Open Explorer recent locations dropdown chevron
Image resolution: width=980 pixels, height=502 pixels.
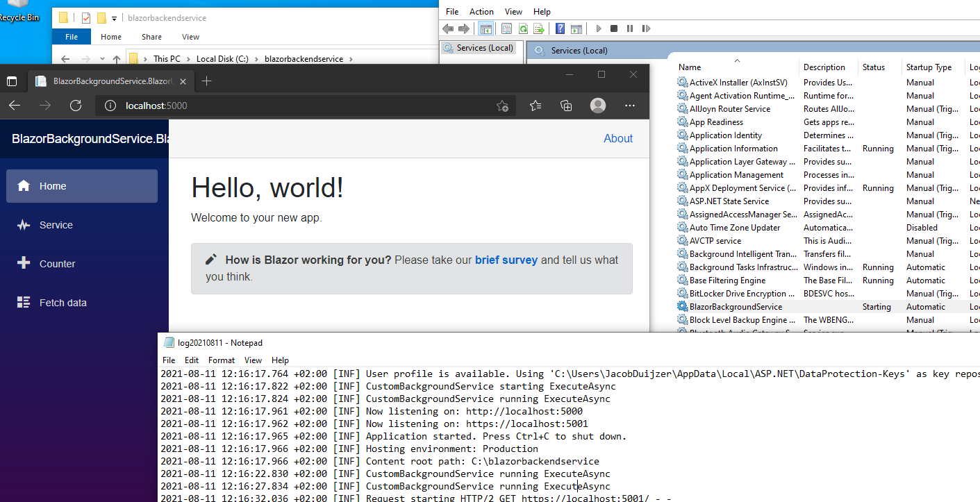coord(102,59)
